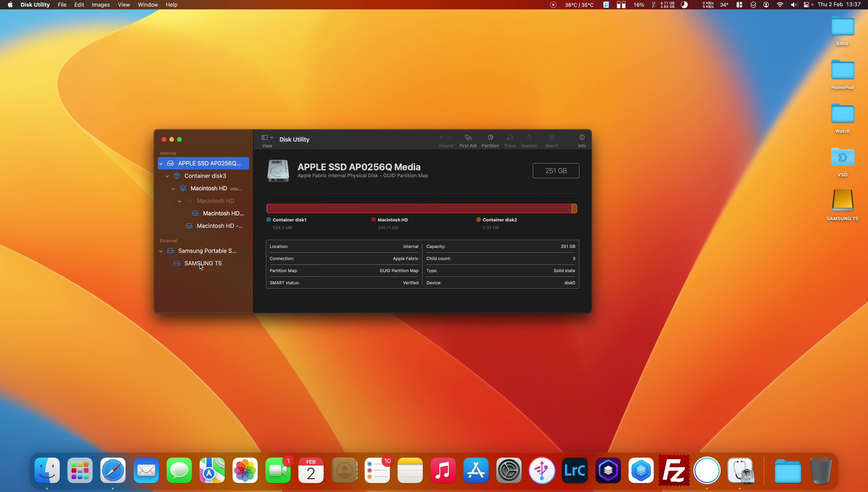Collapse the Macintosh HD volume group arrow
This screenshot has width=868, height=492.
173,189
